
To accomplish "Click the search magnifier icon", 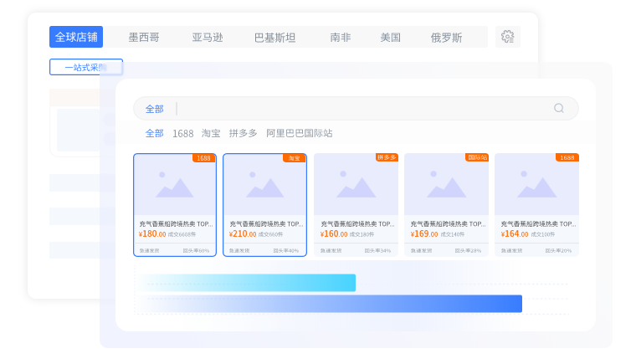I will (x=559, y=108).
